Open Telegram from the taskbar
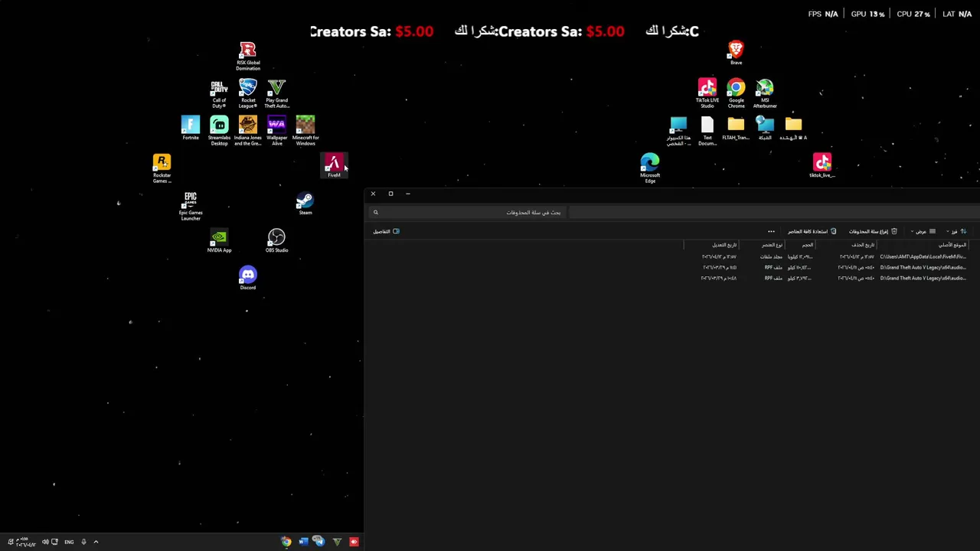 pos(318,542)
